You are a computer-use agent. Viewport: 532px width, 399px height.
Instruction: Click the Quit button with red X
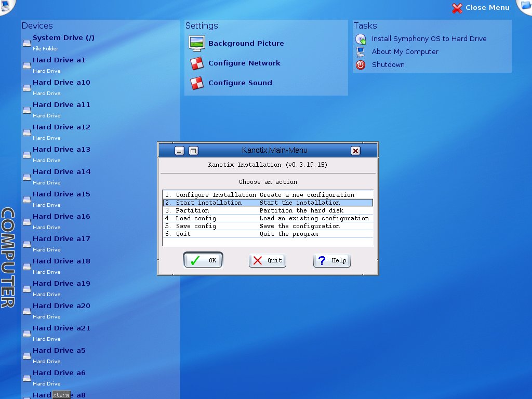(268, 261)
